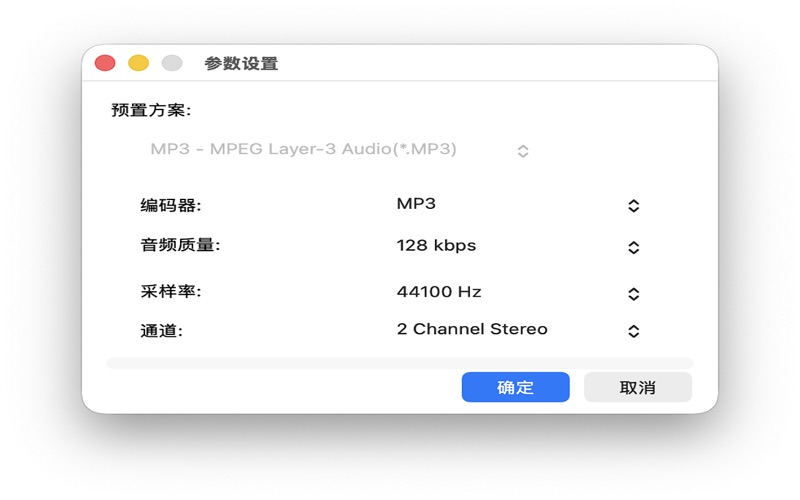Click the 预置方案 label
The width and height of the screenshot is (800, 500).
tap(151, 110)
